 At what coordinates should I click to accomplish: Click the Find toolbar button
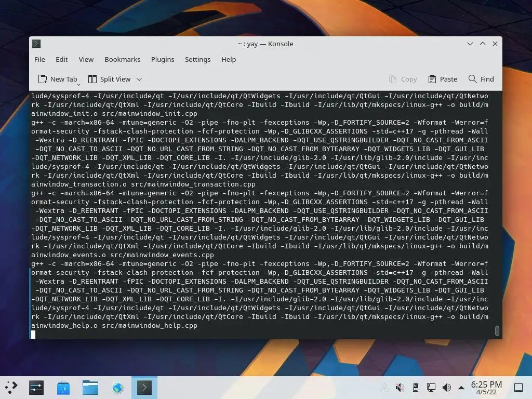click(x=481, y=79)
